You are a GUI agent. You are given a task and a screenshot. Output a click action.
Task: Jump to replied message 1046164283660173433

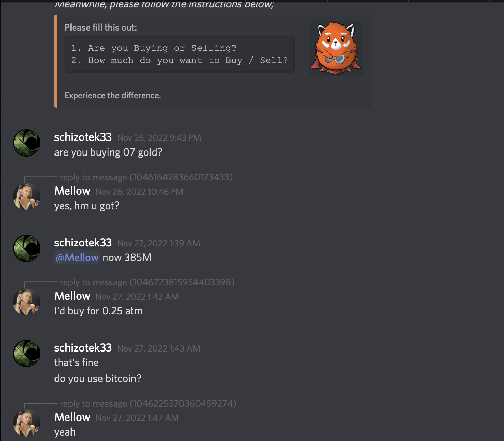(146, 177)
